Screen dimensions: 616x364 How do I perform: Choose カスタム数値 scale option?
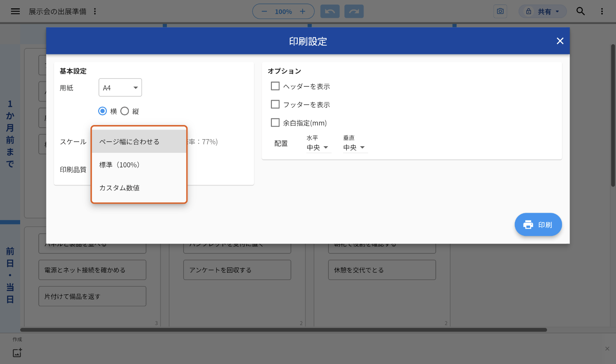click(139, 188)
